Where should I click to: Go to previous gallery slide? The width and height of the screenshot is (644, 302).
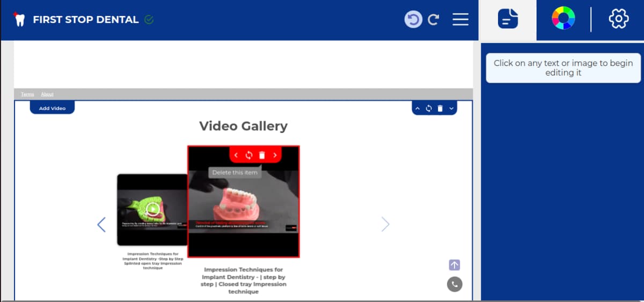[x=101, y=224]
